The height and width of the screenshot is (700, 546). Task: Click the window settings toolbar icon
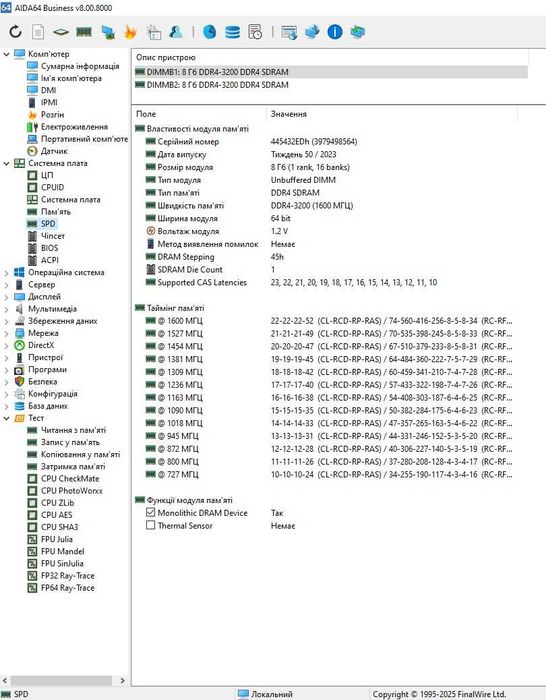pyautogui.click(x=289, y=32)
